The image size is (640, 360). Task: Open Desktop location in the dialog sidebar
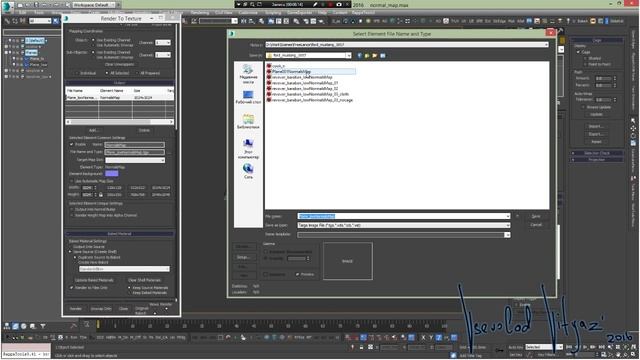(248, 98)
